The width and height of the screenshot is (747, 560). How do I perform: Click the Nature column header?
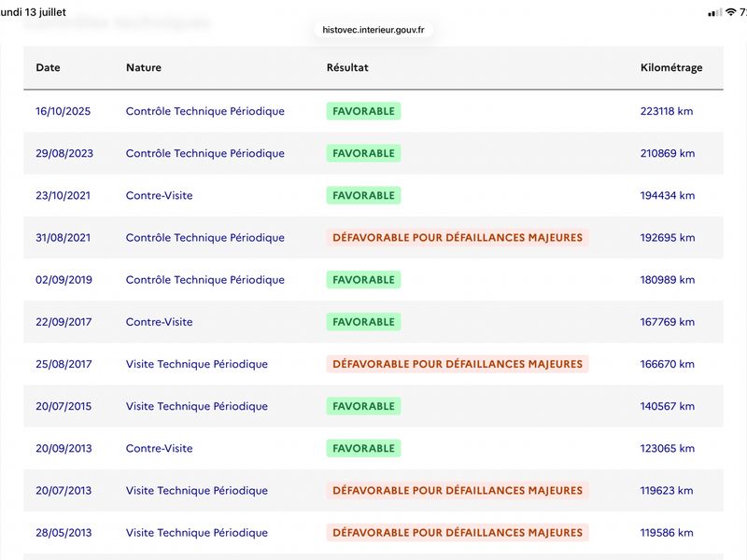point(144,67)
